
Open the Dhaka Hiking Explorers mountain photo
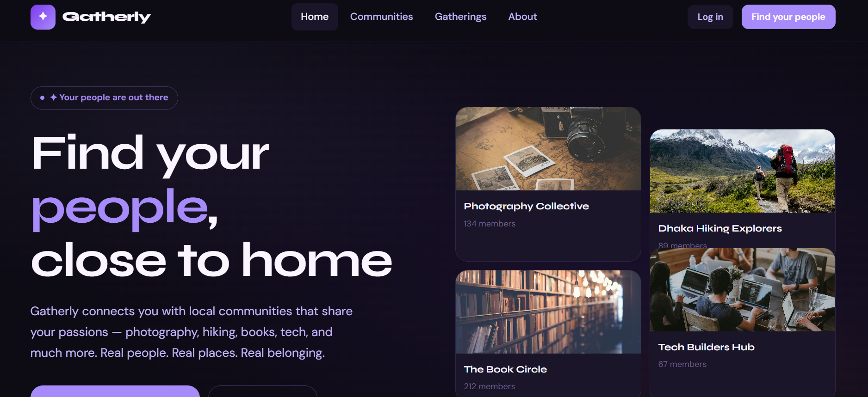tap(743, 171)
